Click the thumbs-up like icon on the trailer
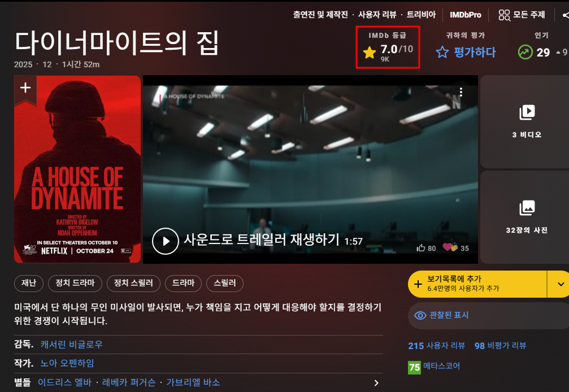 [421, 248]
